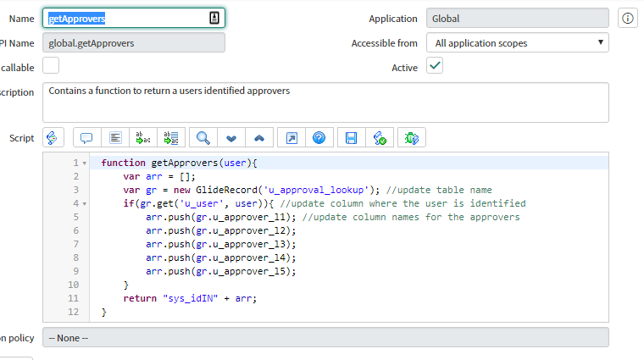
Task: Open the Accessible from dropdown
Action: 518,42
